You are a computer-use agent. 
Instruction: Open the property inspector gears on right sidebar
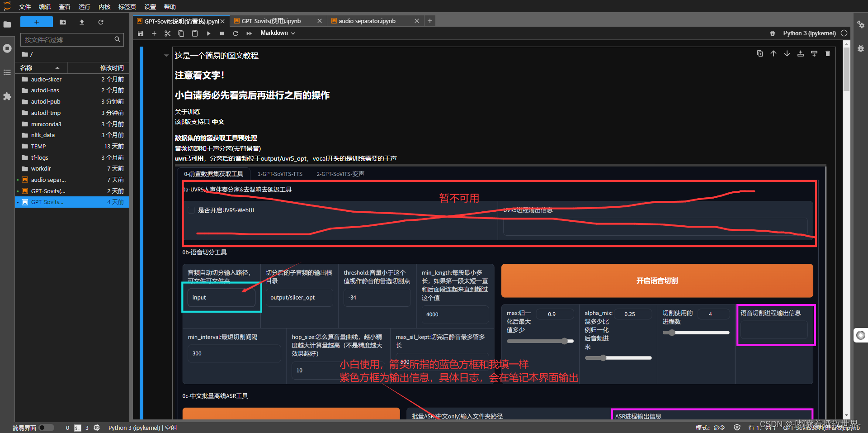pyautogui.click(x=861, y=25)
